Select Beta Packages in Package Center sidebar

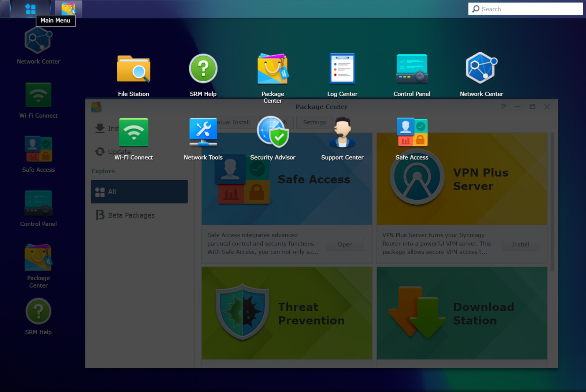139,215
